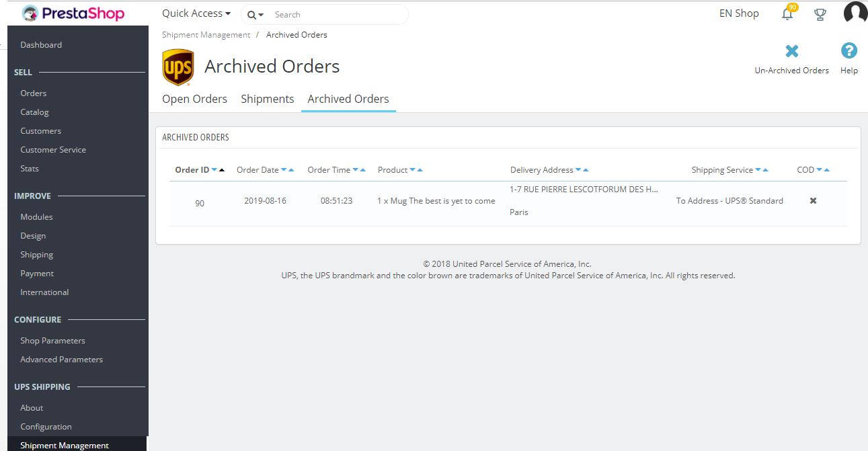Screen dimensions: 868x451
Task: Click the Un-Archived Orders label
Action: (x=792, y=71)
